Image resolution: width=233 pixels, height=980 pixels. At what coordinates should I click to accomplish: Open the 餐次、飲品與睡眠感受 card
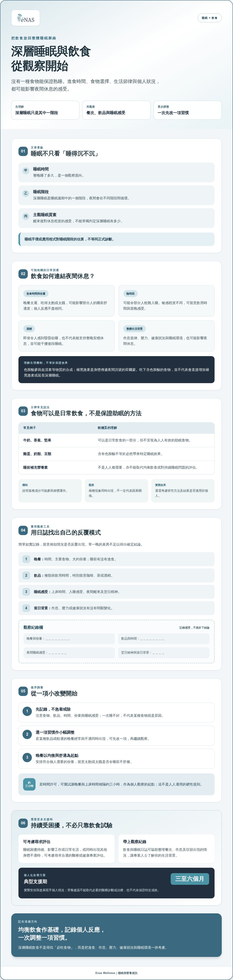point(116,110)
